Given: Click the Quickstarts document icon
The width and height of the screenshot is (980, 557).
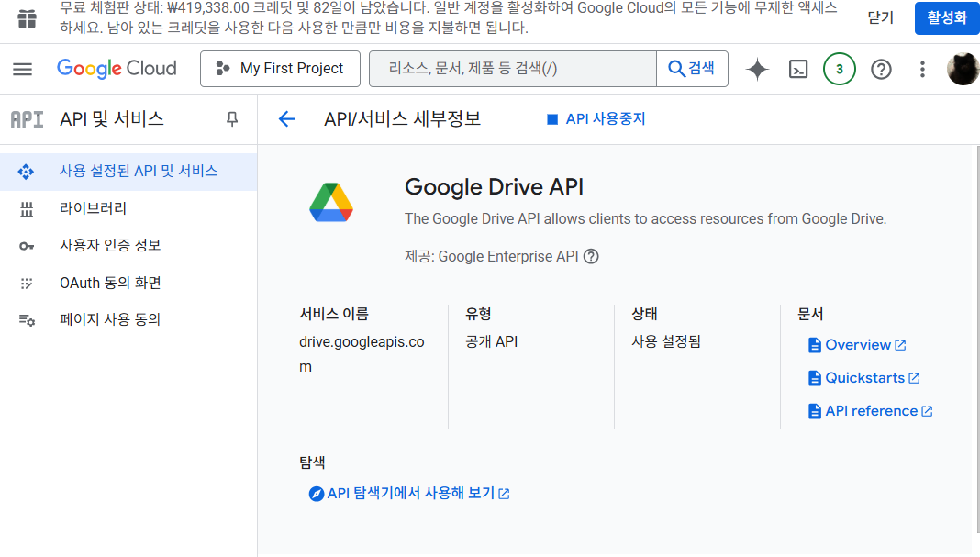Looking at the screenshot, I should (815, 378).
